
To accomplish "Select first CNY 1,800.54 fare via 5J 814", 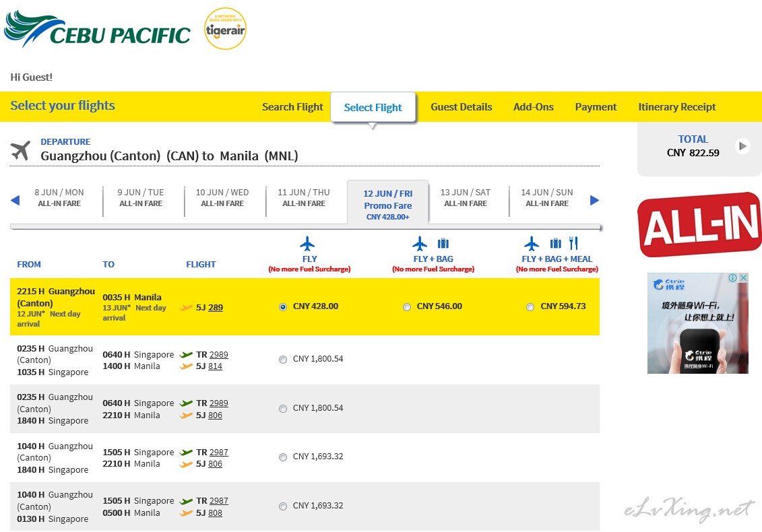I will (x=283, y=360).
